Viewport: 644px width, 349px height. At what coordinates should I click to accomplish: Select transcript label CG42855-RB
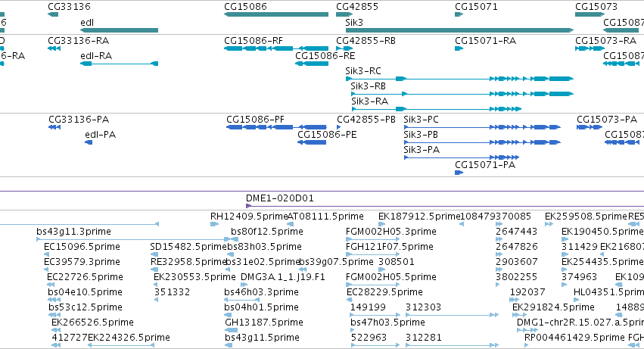click(x=366, y=41)
